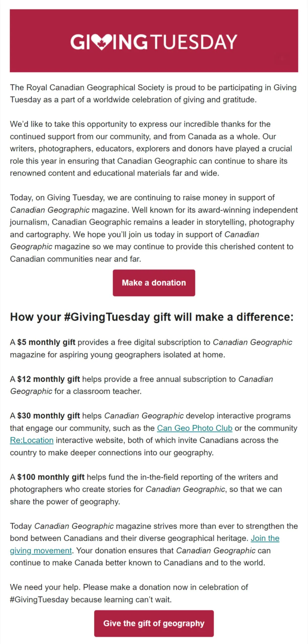
Task: Open the Join the giving movement link
Action: click(x=265, y=538)
